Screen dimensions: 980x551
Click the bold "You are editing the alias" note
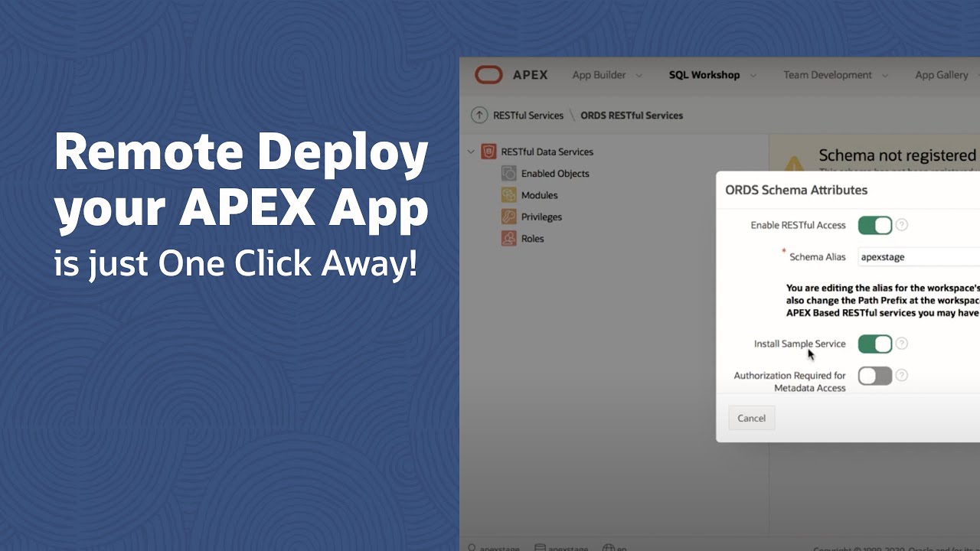(x=883, y=300)
